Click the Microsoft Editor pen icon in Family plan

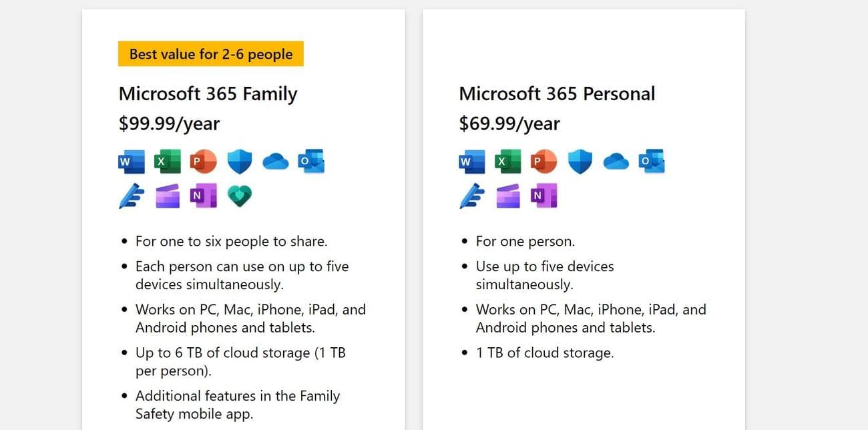coord(133,196)
